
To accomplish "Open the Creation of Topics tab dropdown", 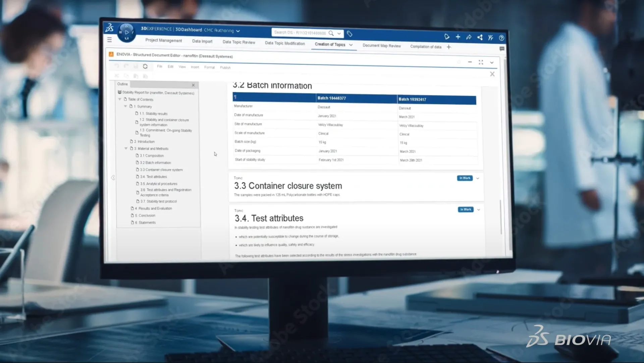I will tap(351, 45).
